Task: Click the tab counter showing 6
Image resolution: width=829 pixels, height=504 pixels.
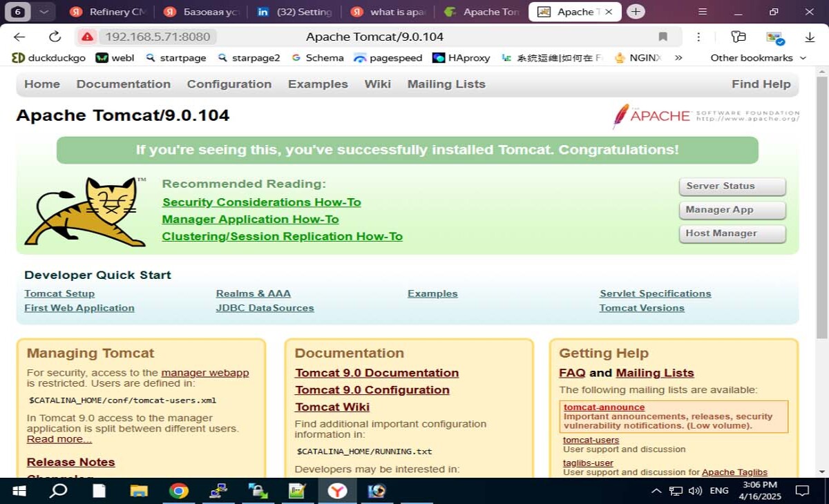Action: [x=17, y=12]
